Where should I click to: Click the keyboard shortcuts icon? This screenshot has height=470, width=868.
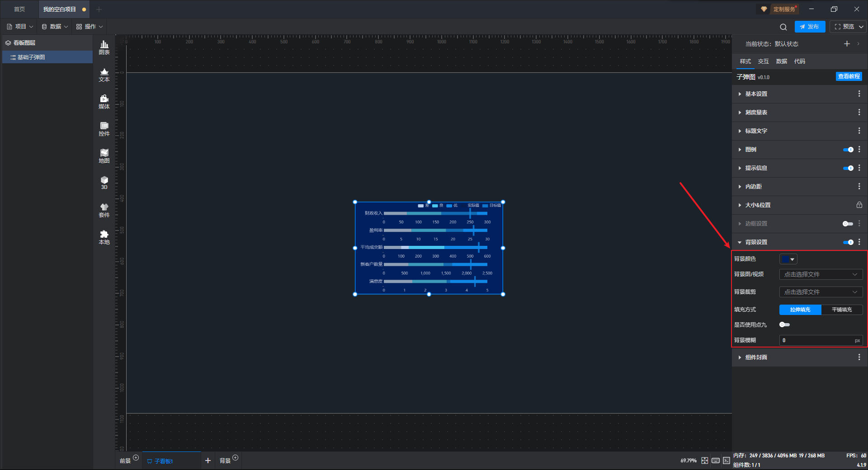click(x=716, y=461)
